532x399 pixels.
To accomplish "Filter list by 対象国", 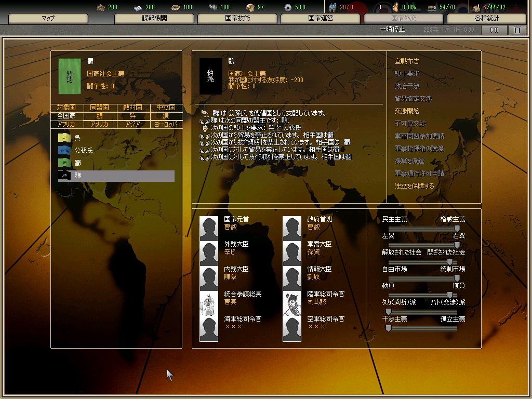I will [x=66, y=108].
